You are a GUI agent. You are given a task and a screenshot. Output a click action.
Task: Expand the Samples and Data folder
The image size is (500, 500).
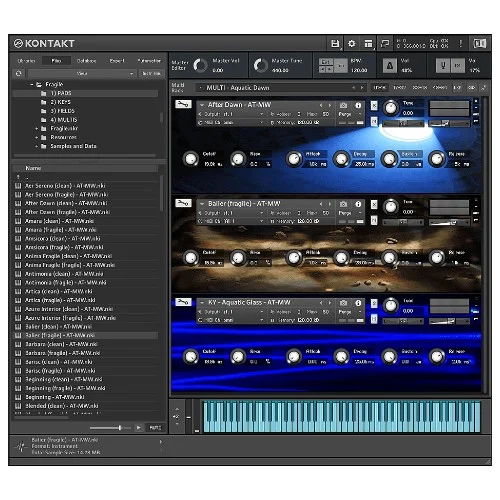(x=37, y=146)
